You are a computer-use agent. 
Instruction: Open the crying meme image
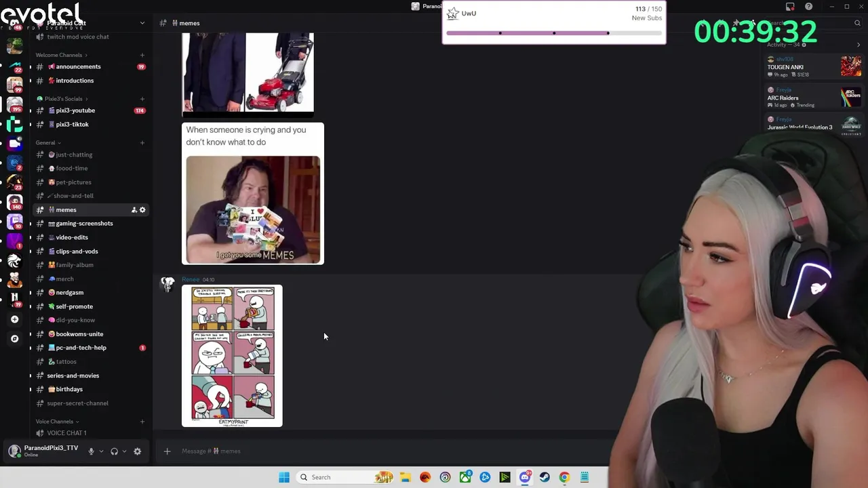coord(253,194)
